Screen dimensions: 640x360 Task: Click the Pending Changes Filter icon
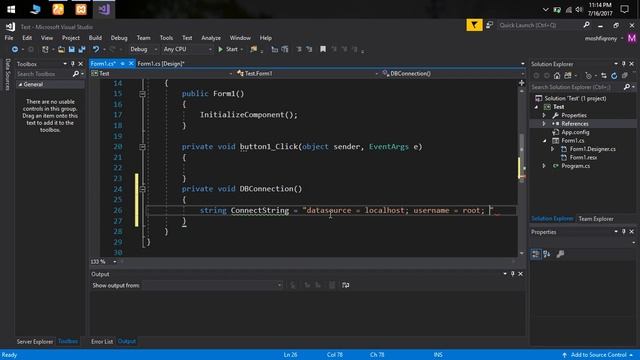click(588, 76)
